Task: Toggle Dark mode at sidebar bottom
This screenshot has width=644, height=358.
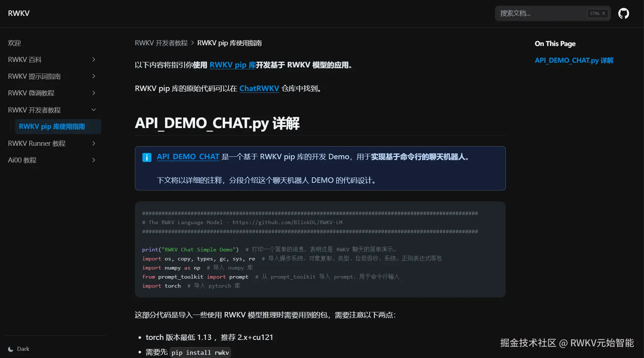Action: 19,349
